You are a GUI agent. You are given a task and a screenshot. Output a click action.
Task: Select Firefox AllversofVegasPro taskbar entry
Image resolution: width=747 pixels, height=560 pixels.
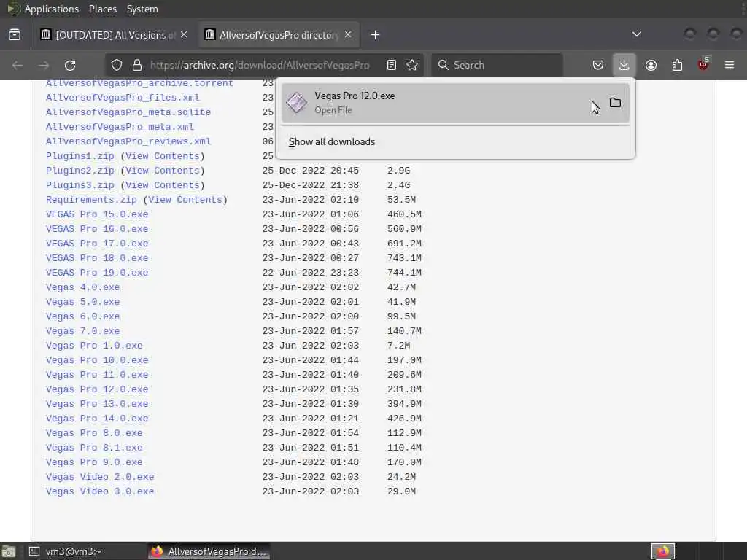pyautogui.click(x=209, y=551)
